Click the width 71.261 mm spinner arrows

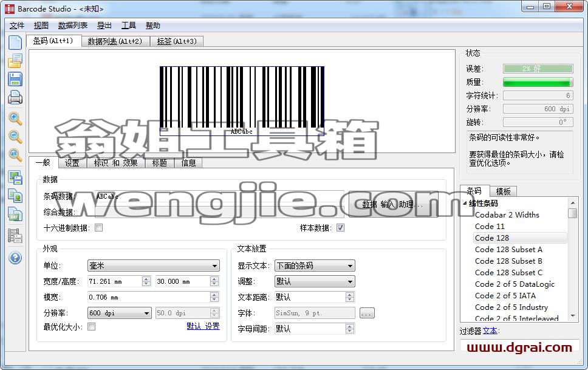(146, 281)
